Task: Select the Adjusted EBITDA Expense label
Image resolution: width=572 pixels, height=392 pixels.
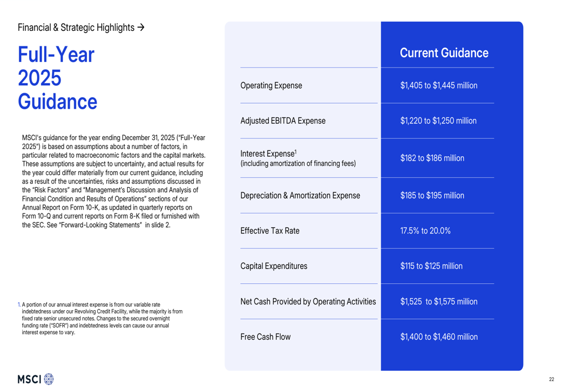Action: 283,121
